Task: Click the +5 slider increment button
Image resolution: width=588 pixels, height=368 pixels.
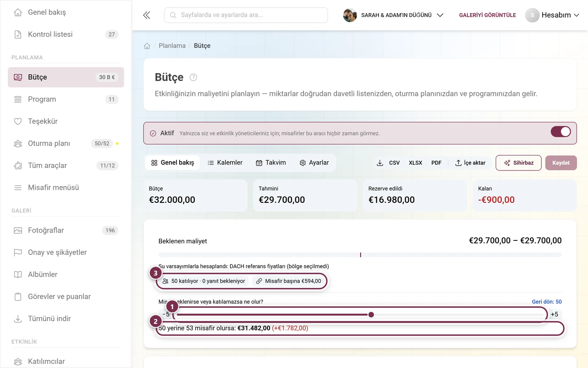Action: pos(554,314)
